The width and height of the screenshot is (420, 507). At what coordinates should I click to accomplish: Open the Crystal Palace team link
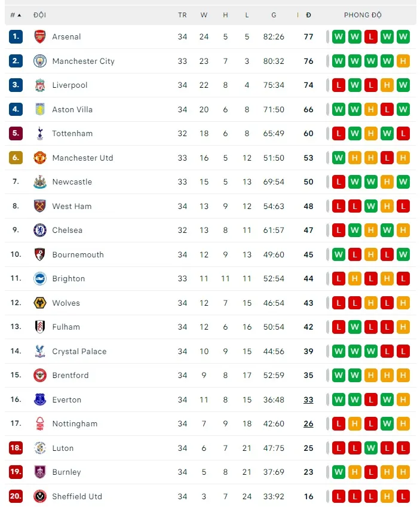79,351
